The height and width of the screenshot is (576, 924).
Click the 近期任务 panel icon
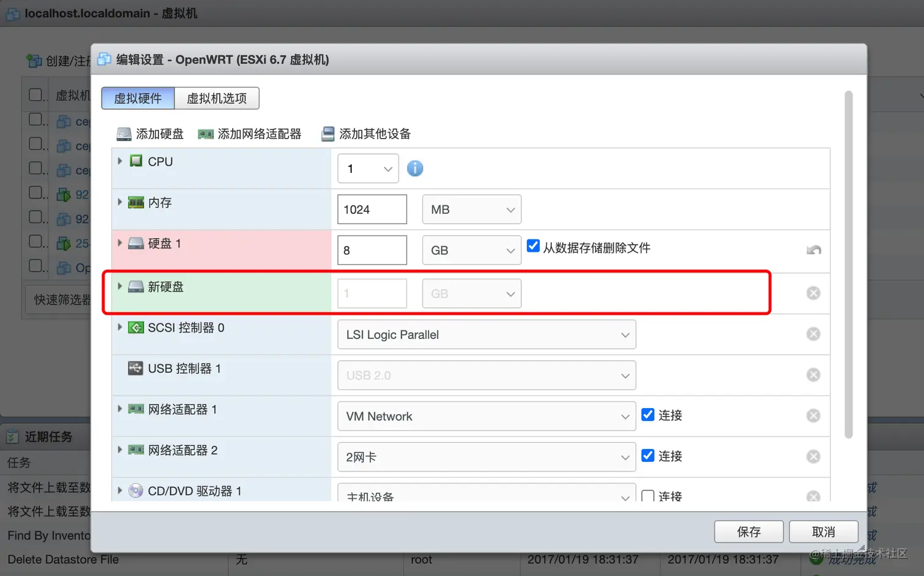[13, 437]
